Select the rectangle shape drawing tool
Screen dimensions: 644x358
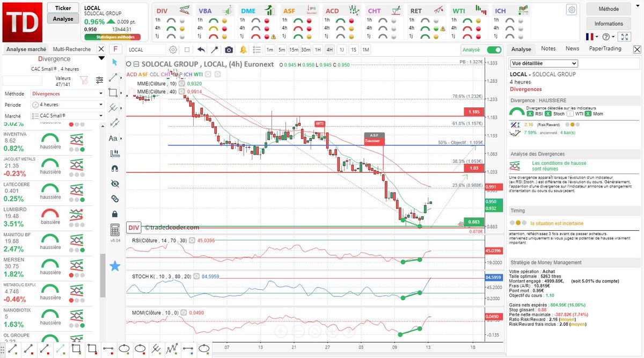point(113,92)
